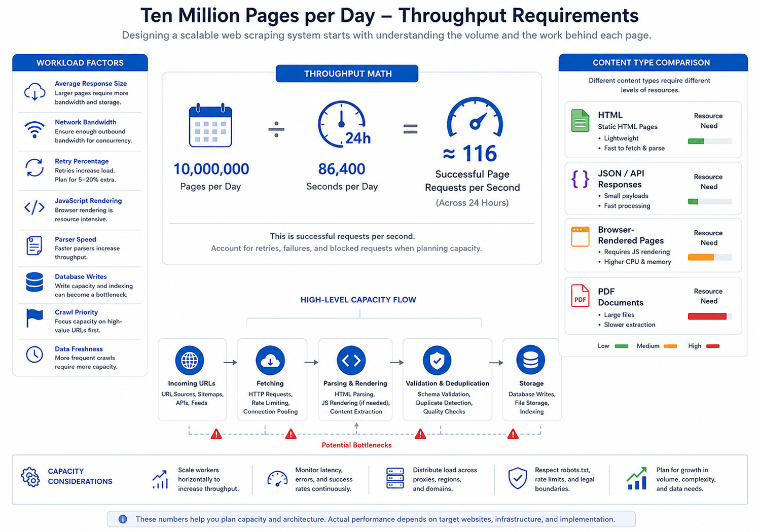Click the equals sign before the result
760x532 pixels.
[410, 129]
